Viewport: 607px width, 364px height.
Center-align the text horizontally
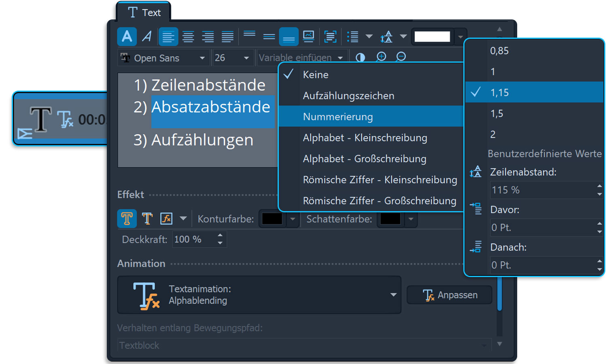click(x=188, y=37)
